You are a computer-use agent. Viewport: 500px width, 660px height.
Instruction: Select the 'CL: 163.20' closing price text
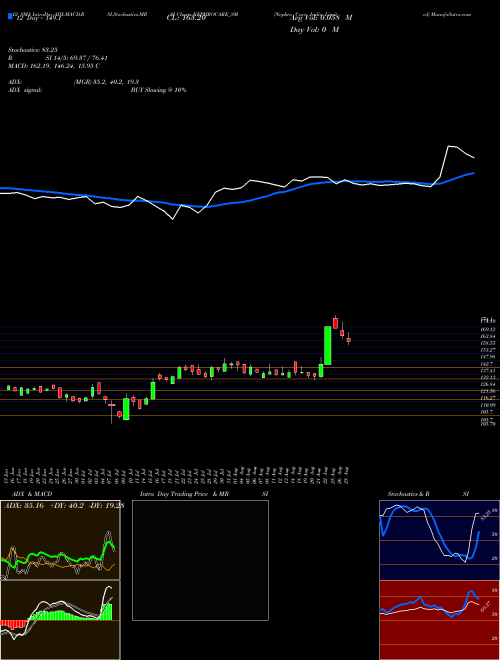pos(186,18)
